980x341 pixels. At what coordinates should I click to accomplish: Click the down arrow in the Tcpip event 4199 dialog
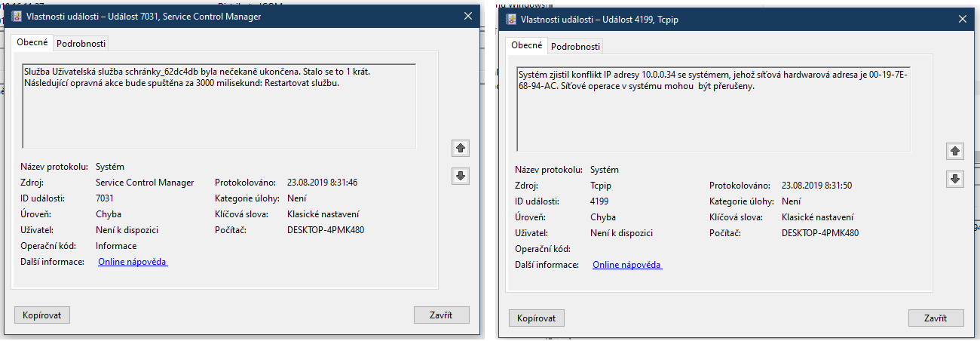(x=955, y=179)
